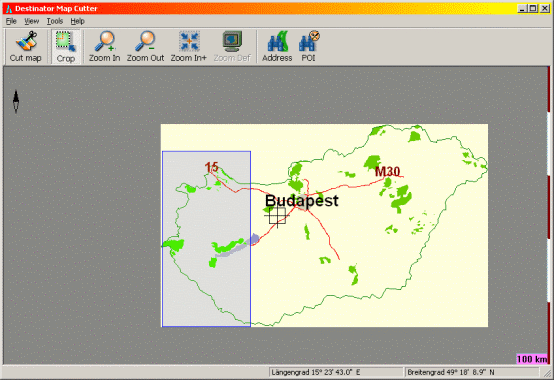Open the Address search binoculars
The width and height of the screenshot is (554, 380).
click(277, 47)
